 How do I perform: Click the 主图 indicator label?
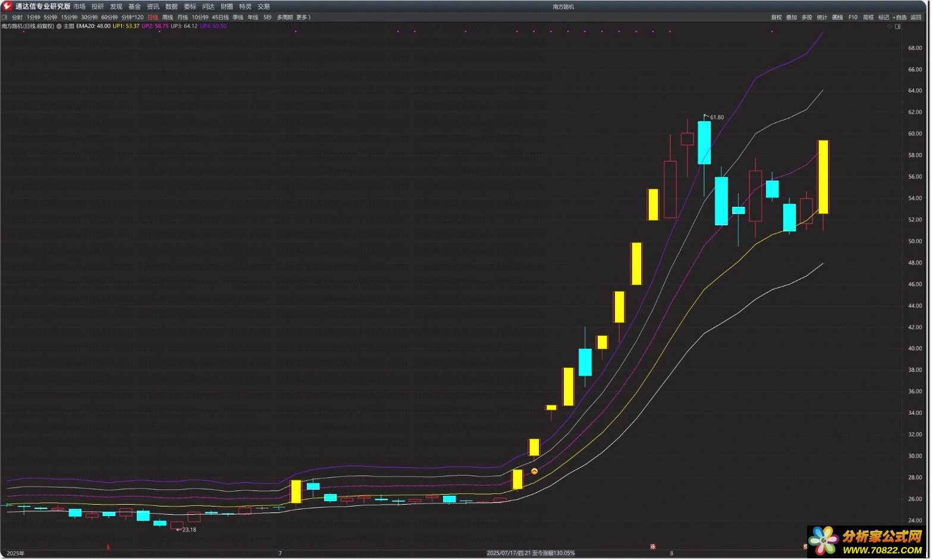69,26
